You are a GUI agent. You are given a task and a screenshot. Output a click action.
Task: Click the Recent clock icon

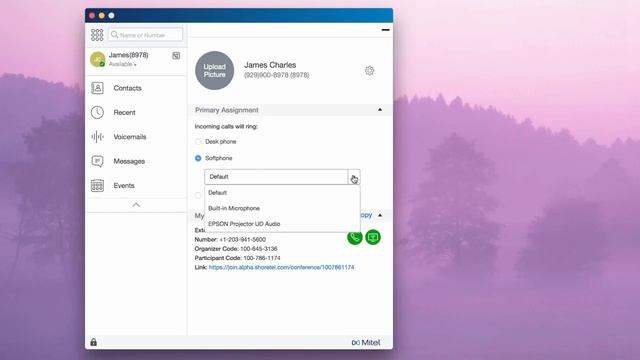point(97,112)
